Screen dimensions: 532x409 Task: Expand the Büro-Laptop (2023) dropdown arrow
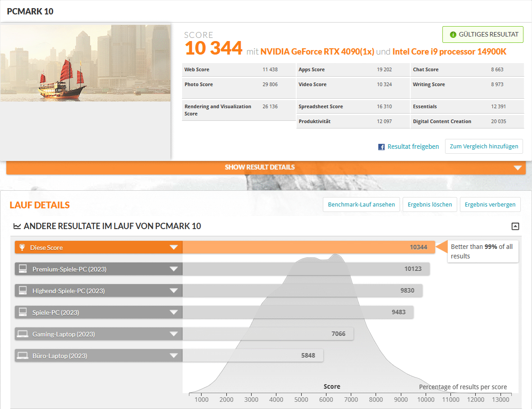tap(174, 356)
